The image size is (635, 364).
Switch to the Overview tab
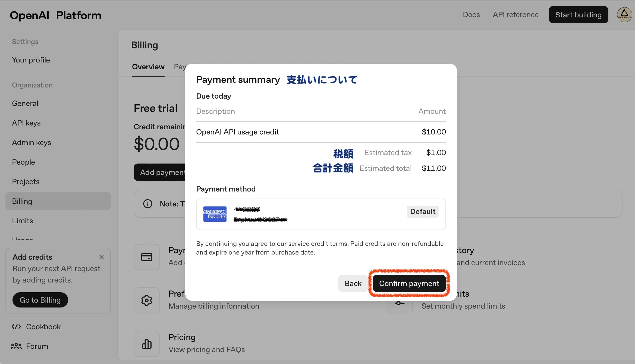(148, 67)
